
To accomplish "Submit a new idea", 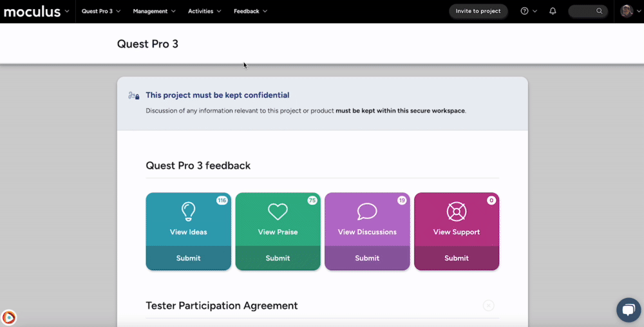I will tap(188, 258).
